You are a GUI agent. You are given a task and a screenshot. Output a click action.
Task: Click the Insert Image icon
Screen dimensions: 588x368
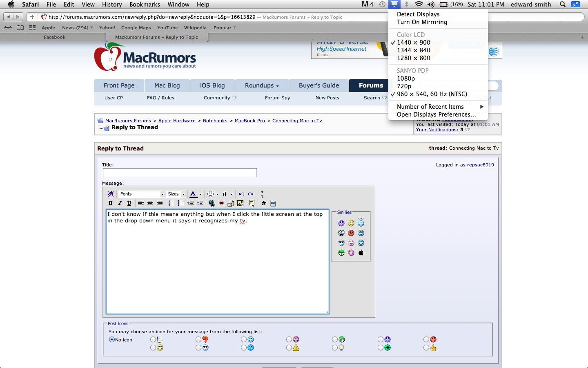(240, 203)
